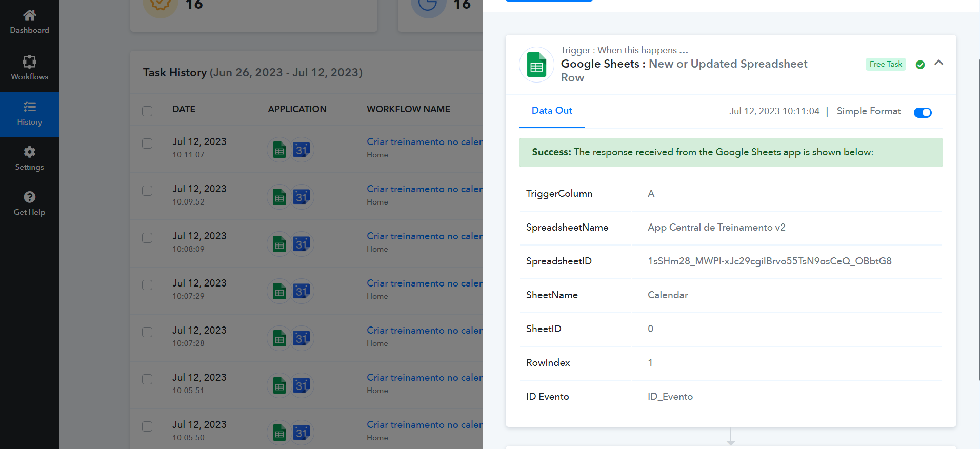980x449 pixels.
Task: Open the Dashboard home icon
Action: click(29, 15)
